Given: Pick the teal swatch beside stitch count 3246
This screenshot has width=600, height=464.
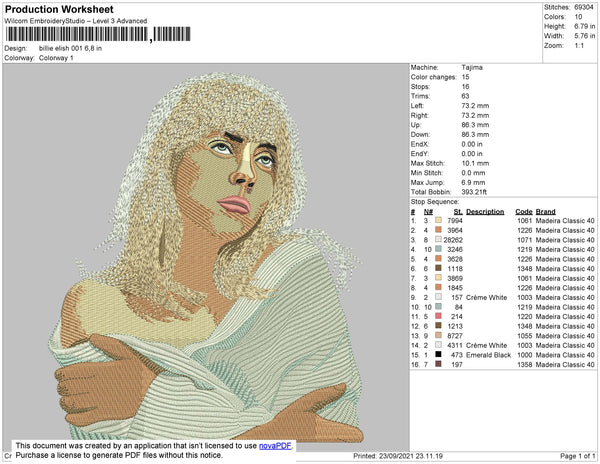Looking at the screenshot, I should point(439,249).
